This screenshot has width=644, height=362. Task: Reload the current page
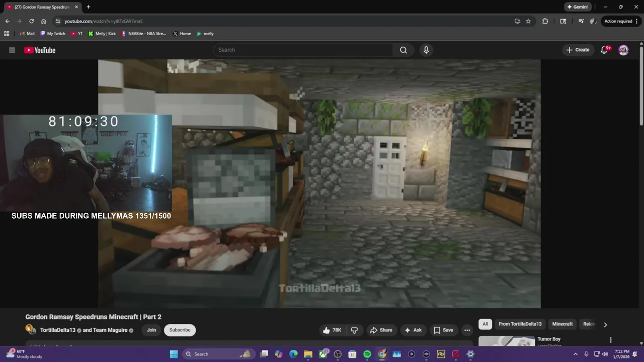point(31,21)
